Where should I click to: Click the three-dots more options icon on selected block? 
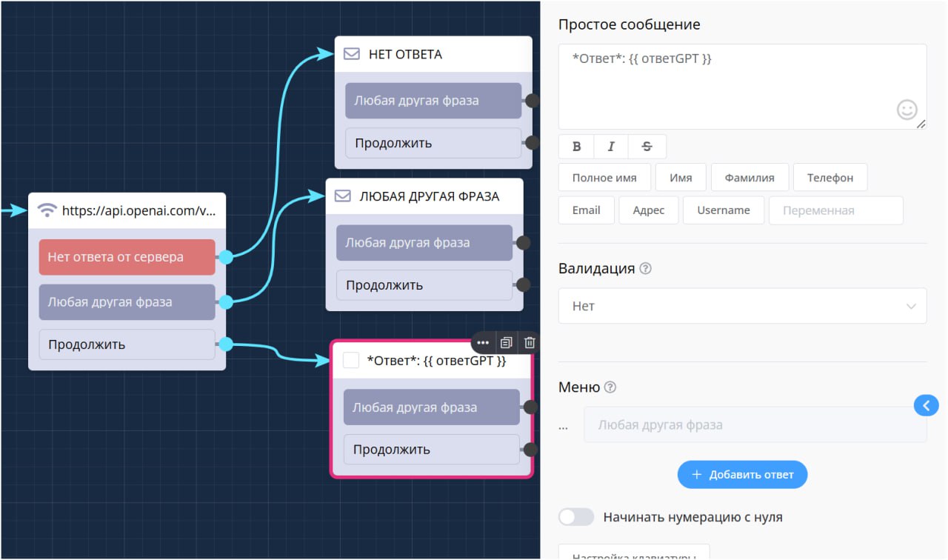coord(483,342)
